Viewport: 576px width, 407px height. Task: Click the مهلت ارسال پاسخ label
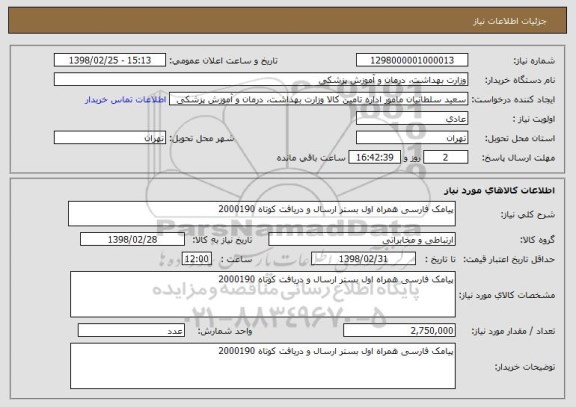click(518, 158)
